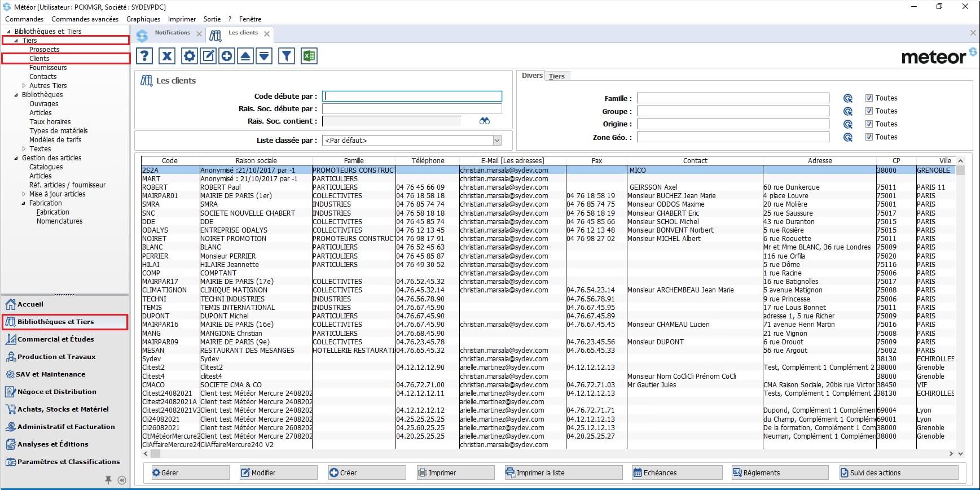Click the Rais. Soc. débute par field
This screenshot has height=490, width=980.
(412, 109)
